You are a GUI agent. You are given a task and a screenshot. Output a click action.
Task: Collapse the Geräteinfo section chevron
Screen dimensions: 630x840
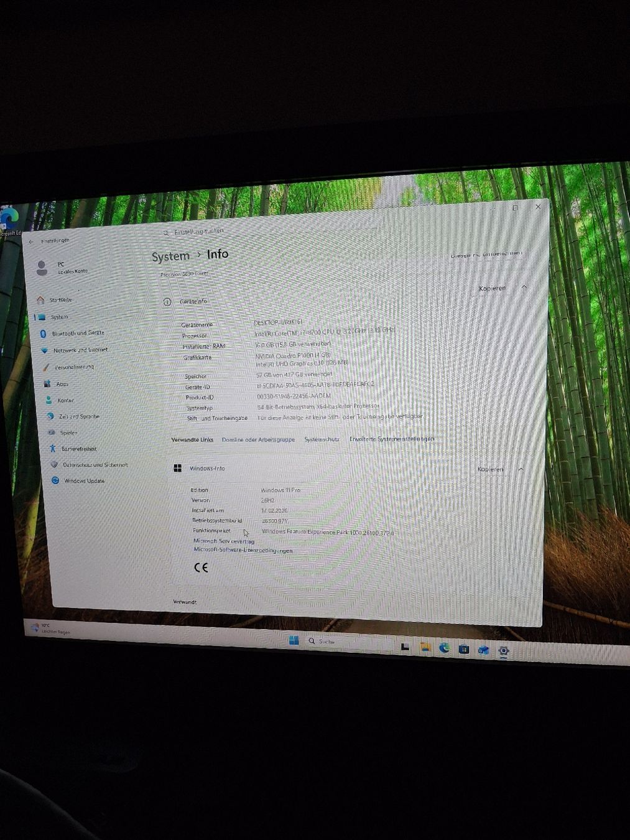[524, 287]
